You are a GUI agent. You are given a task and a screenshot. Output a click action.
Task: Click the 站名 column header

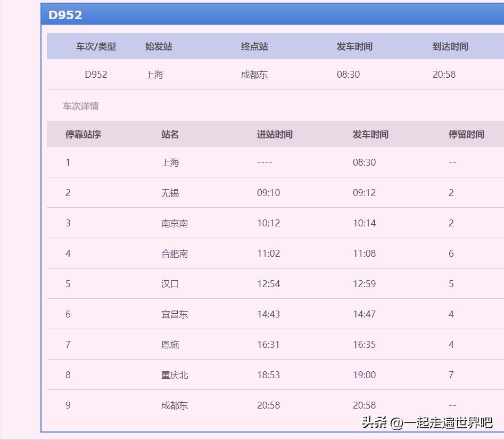tap(170, 134)
